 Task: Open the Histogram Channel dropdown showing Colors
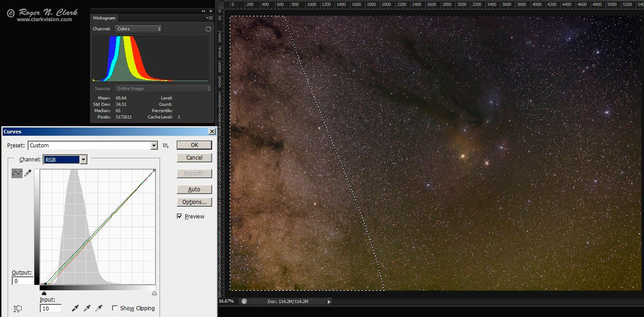[138, 29]
